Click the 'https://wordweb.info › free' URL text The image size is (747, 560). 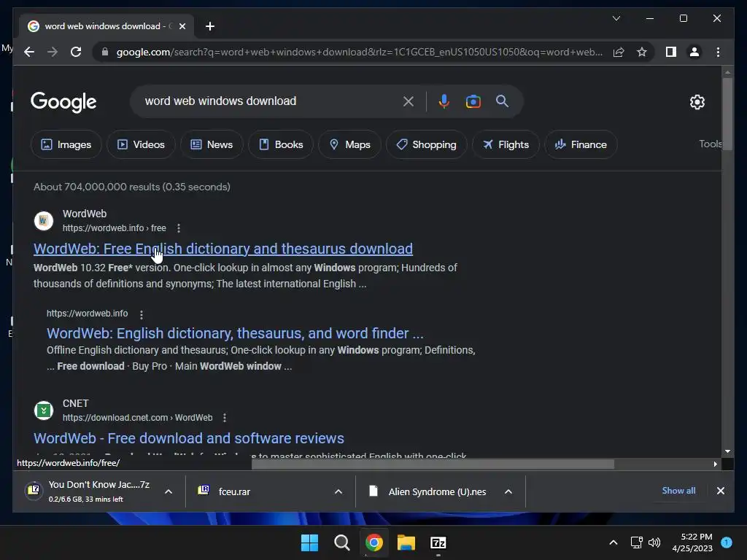pos(115,228)
